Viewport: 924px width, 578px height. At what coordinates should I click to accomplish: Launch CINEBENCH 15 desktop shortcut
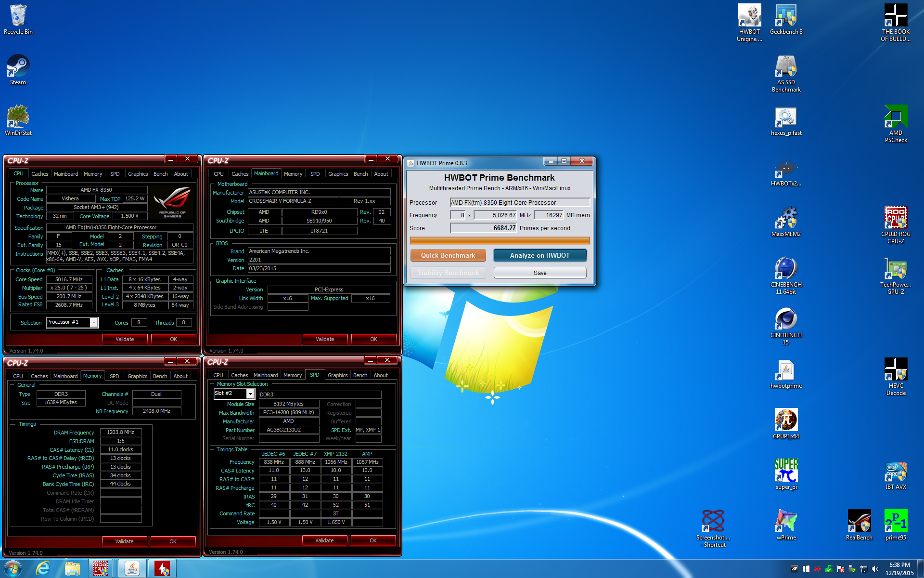(x=786, y=327)
